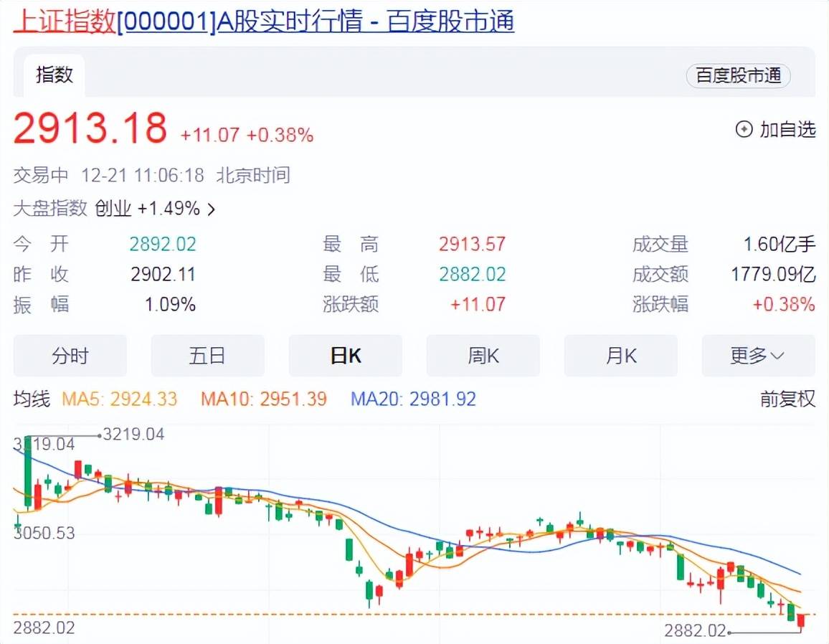
Task: Click 成交量 value 1.60亿手
Action: tap(780, 244)
